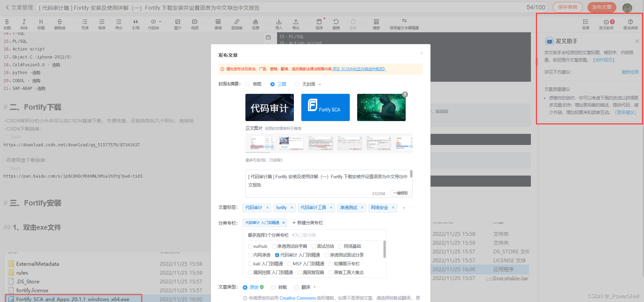Open syntax help (语法说明)

click(630, 24)
